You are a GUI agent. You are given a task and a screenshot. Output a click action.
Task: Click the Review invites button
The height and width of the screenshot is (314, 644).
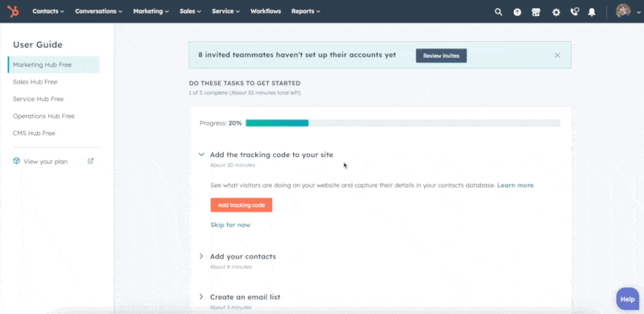click(441, 56)
